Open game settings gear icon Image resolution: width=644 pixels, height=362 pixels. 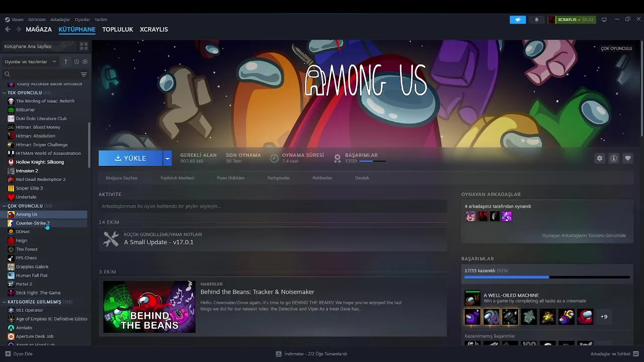[x=600, y=158]
